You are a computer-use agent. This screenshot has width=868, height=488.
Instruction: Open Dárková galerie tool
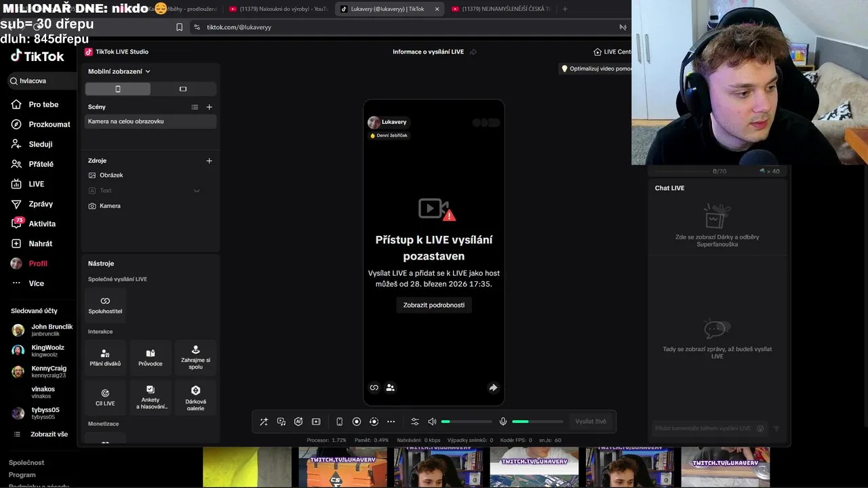195,398
